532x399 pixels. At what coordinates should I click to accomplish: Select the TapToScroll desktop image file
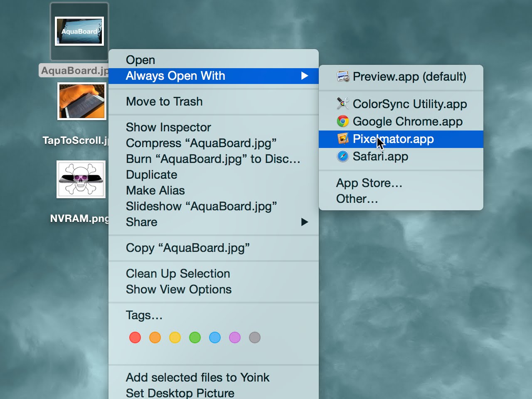tap(82, 101)
